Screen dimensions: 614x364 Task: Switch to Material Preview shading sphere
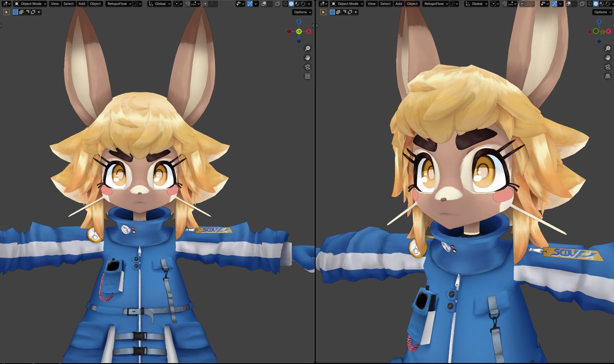pyautogui.click(x=297, y=4)
